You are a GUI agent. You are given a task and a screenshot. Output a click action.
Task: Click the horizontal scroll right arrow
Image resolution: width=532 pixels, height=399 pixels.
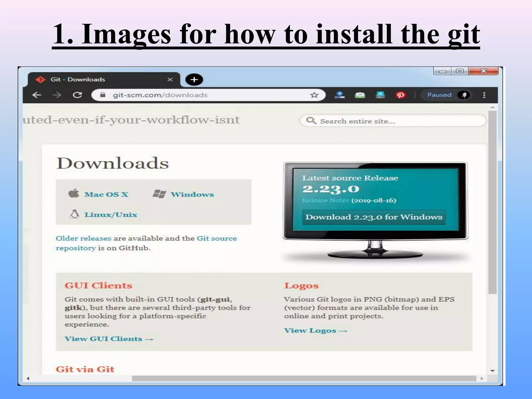[482, 378]
